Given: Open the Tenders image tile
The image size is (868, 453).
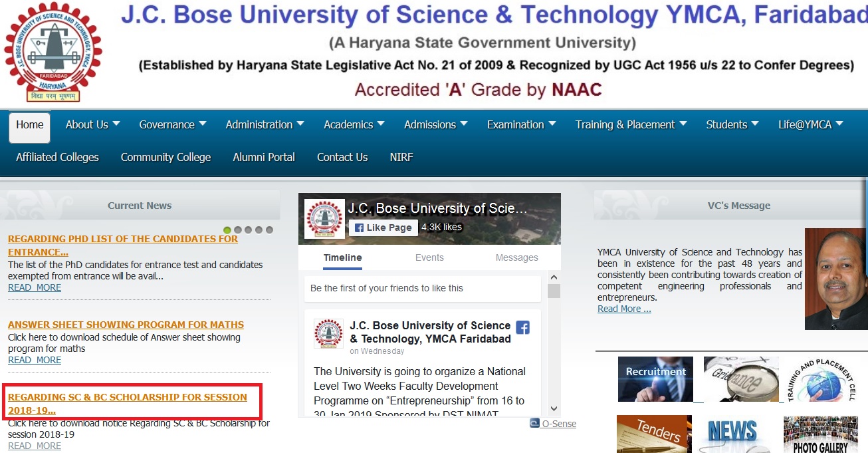Looking at the screenshot, I should click(x=654, y=434).
